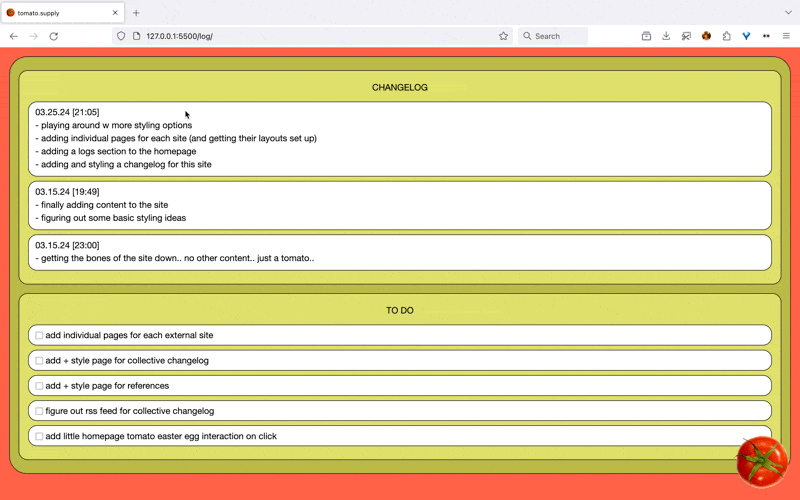
Task: Open the Downloads panel
Action: pos(666,36)
